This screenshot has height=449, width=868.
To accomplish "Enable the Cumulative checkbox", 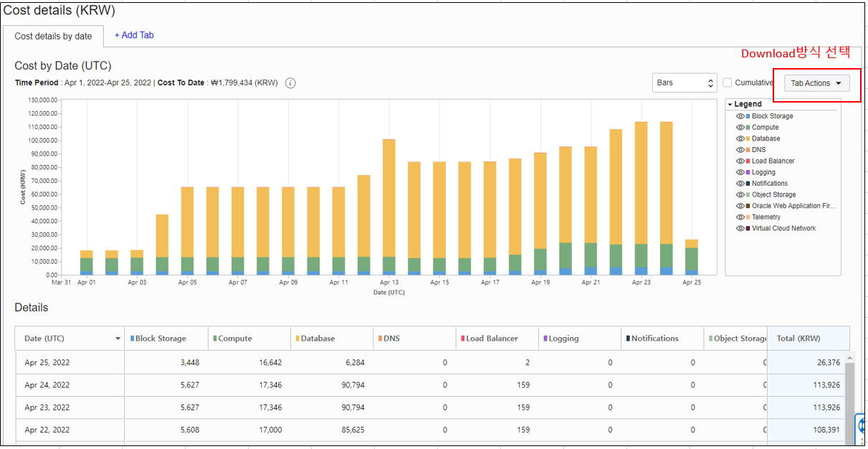I will 728,83.
